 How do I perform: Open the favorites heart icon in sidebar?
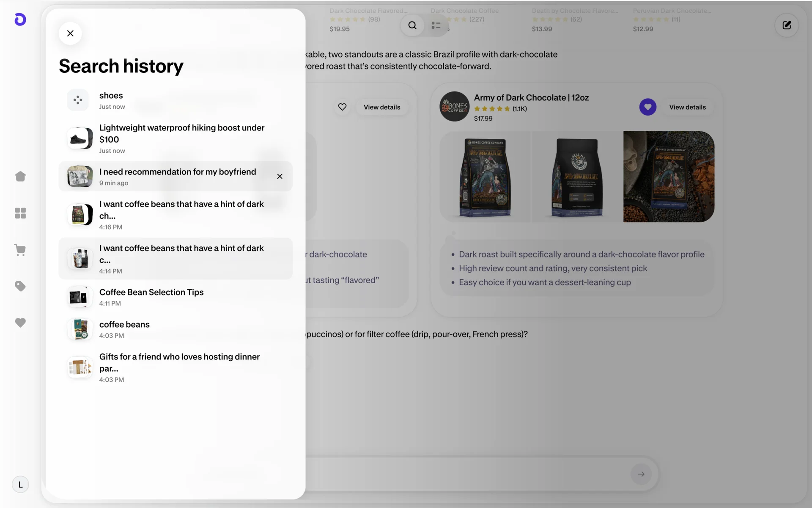coord(20,323)
